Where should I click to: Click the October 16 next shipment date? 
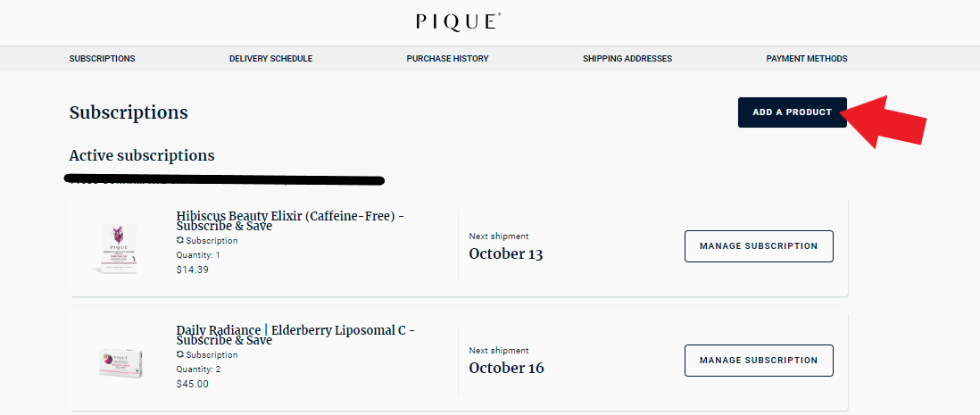coord(507,368)
